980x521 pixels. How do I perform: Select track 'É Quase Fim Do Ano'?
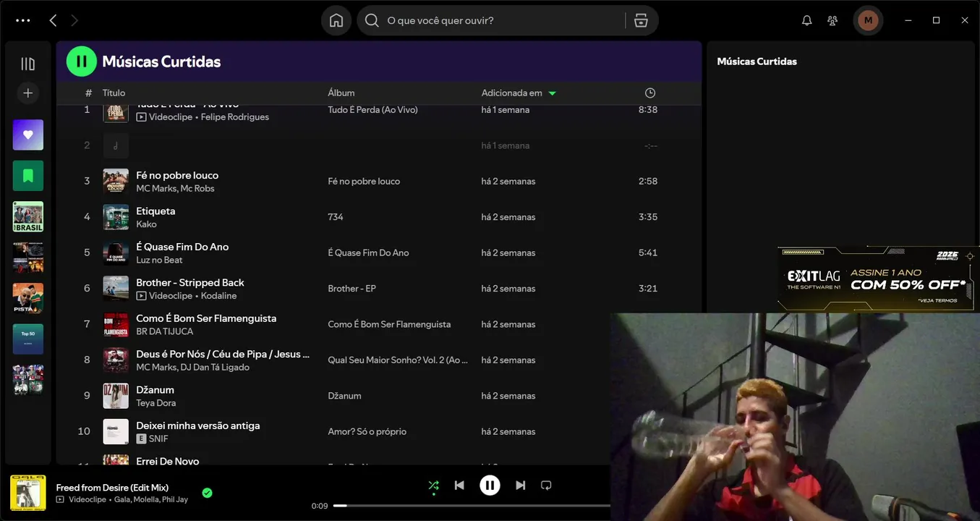coord(182,247)
